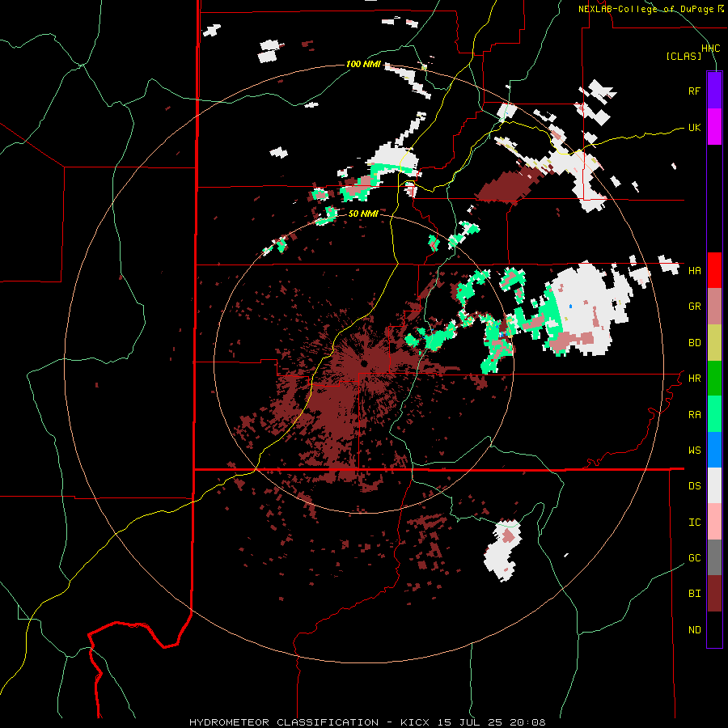Click the GC legend label
This screenshot has height=728, width=728.
[694, 558]
